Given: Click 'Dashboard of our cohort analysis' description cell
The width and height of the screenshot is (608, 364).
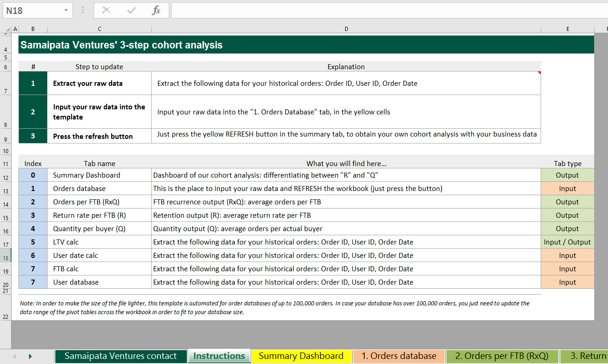Looking at the screenshot, I should pyautogui.click(x=346, y=175).
